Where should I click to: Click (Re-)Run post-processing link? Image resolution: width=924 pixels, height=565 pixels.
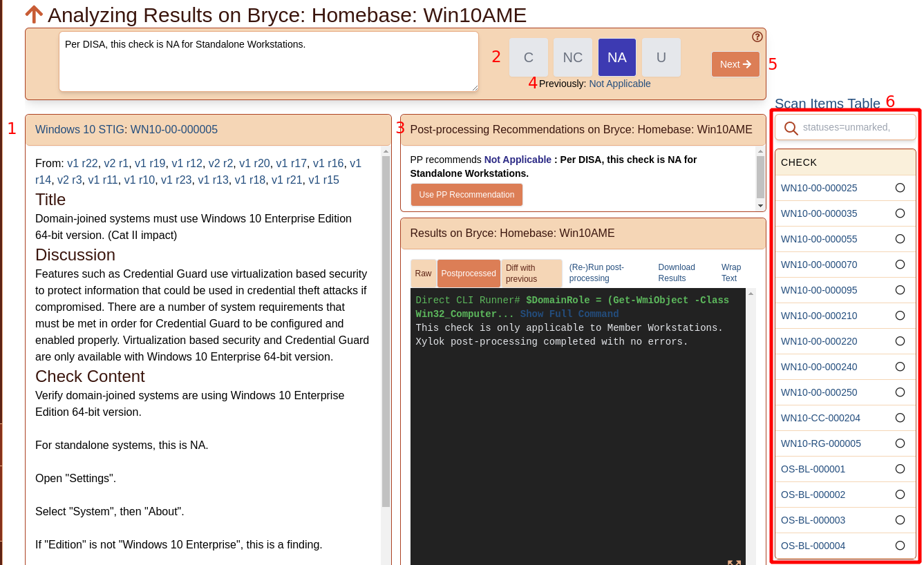point(596,273)
